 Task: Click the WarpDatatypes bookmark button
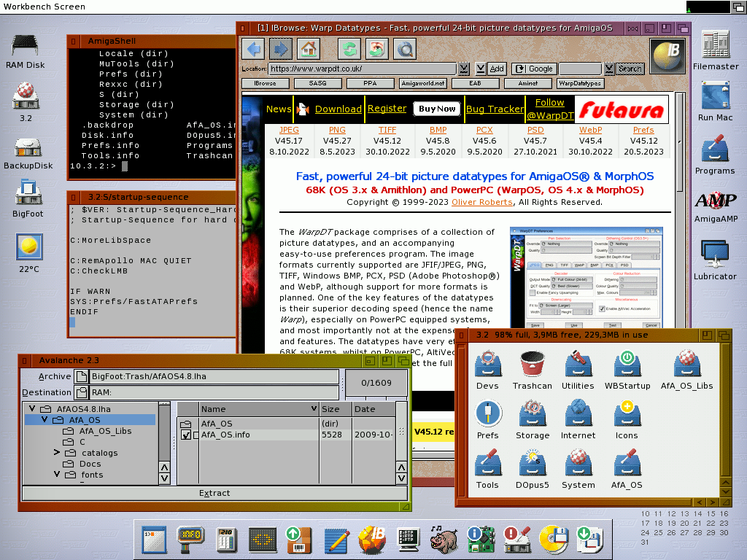[580, 83]
